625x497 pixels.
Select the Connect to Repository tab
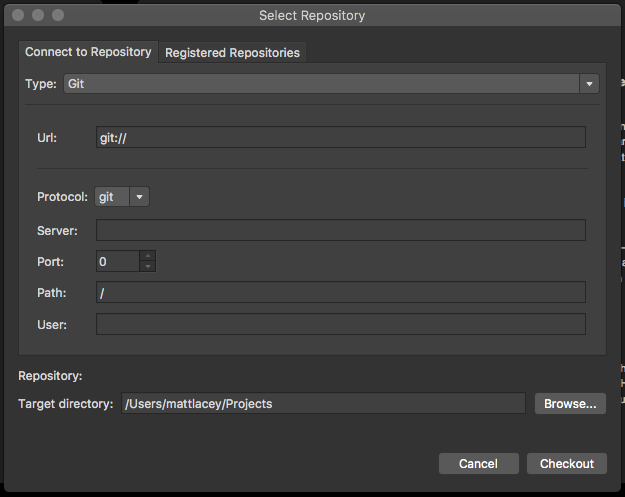[x=88, y=52]
